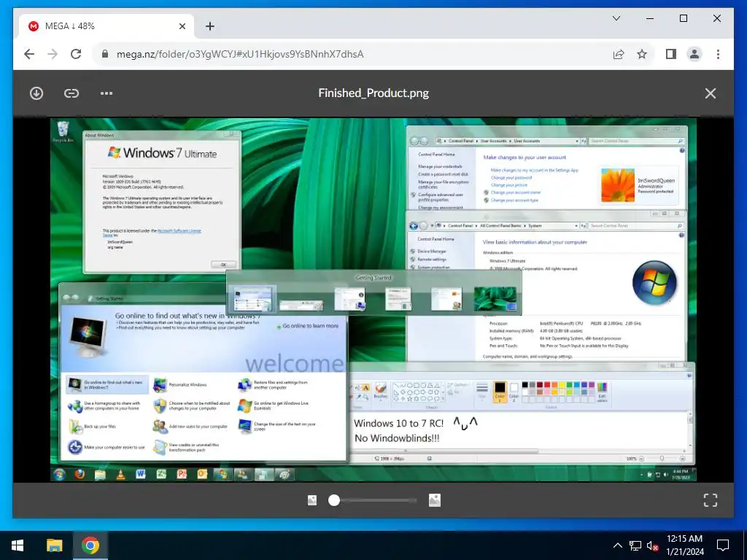View site information via lock icon
The width and height of the screenshot is (747, 560).
click(105, 54)
